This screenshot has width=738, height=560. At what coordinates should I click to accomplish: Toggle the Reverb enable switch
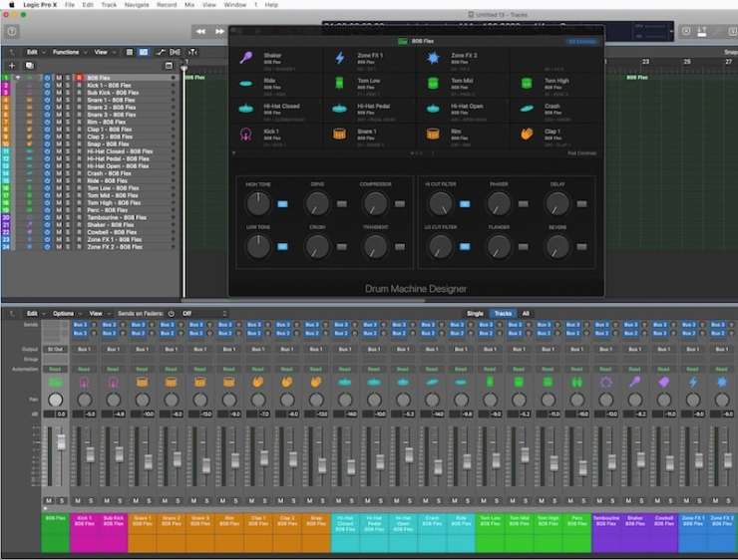[581, 246]
